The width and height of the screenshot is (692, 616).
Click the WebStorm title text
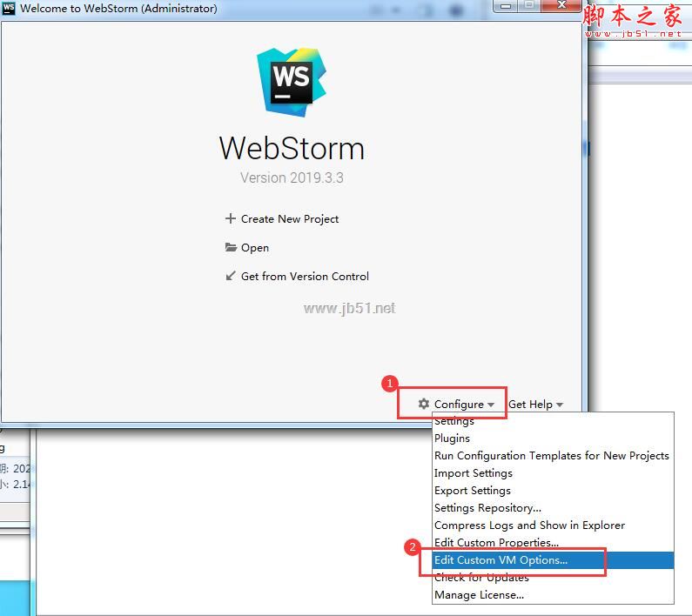click(x=292, y=149)
